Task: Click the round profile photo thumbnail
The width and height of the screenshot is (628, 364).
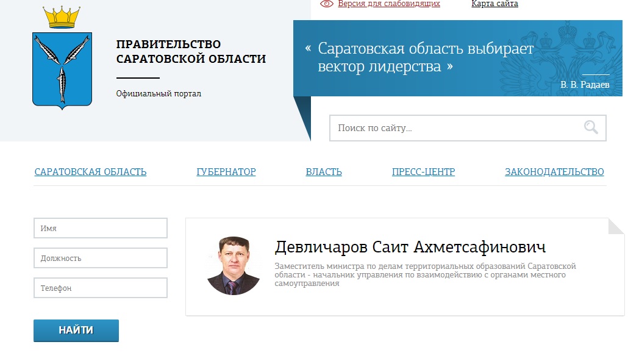Action: 234,266
